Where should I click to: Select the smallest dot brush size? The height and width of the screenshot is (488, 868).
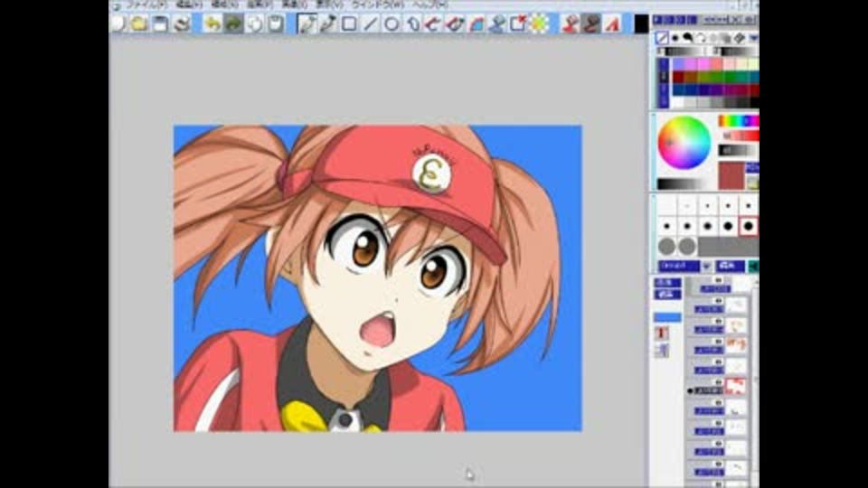pyautogui.click(x=687, y=205)
